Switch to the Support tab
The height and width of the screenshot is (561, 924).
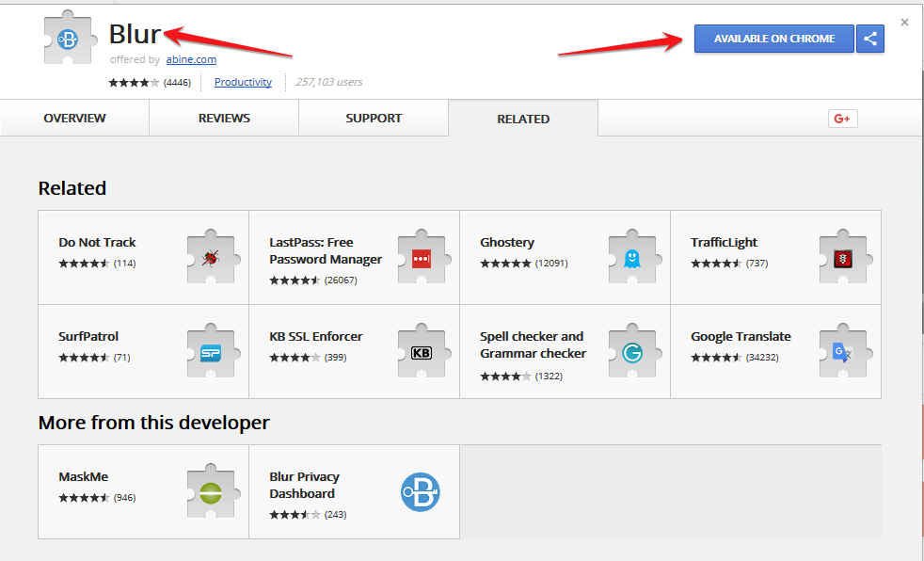[374, 118]
